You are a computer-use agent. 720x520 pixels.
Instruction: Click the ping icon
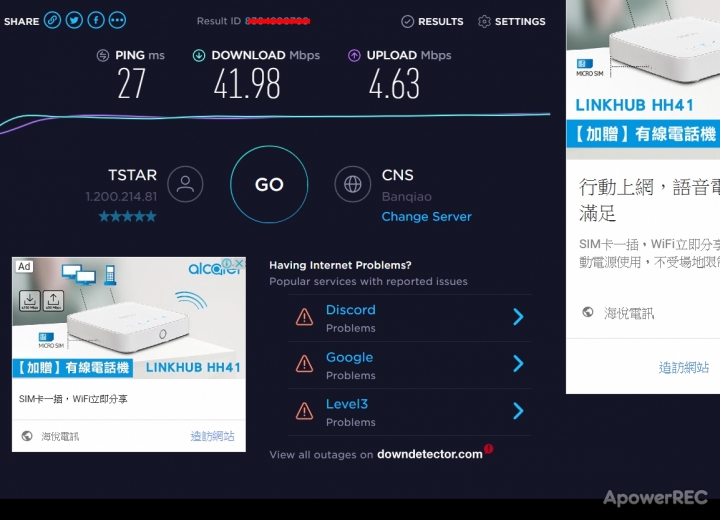103,56
